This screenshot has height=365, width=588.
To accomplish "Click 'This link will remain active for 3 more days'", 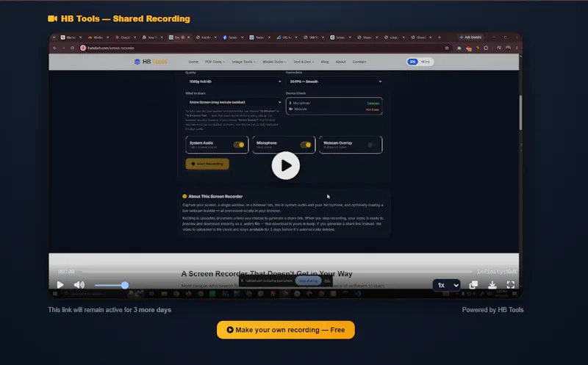I will (x=110, y=310).
